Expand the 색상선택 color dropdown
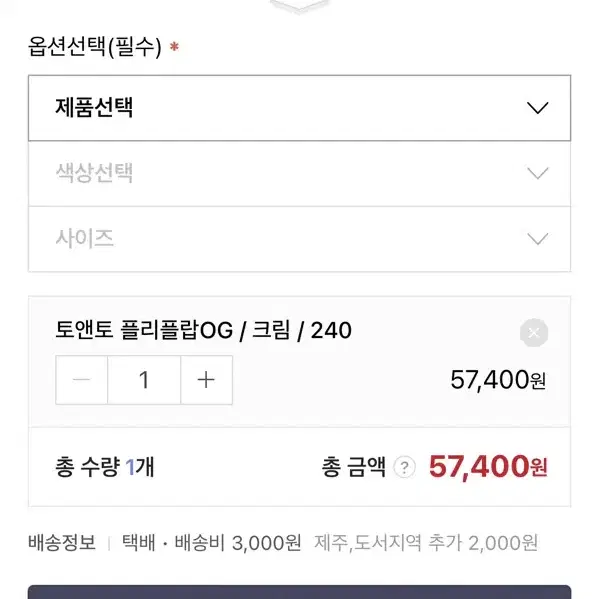Image resolution: width=599 pixels, height=599 pixels. tap(299, 174)
